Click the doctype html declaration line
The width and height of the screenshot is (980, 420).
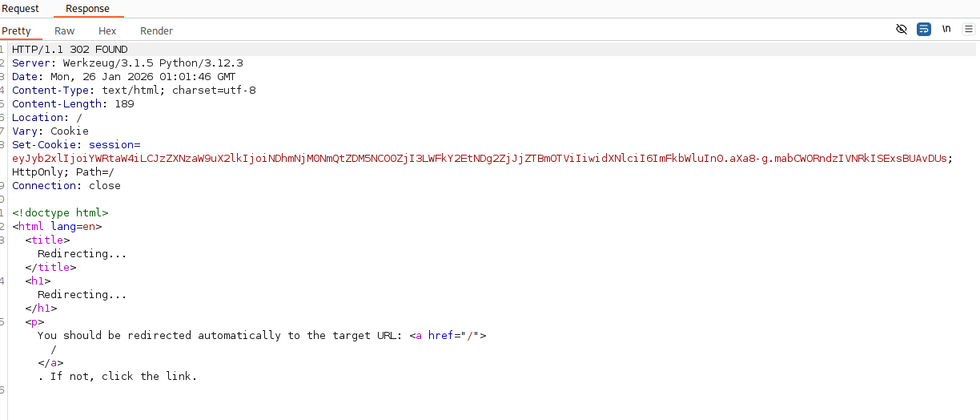pyautogui.click(x=60, y=213)
